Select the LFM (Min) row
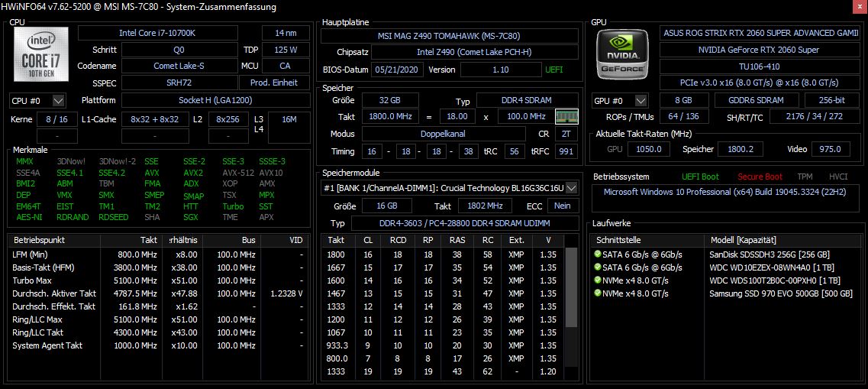The image size is (868, 389). point(160,254)
